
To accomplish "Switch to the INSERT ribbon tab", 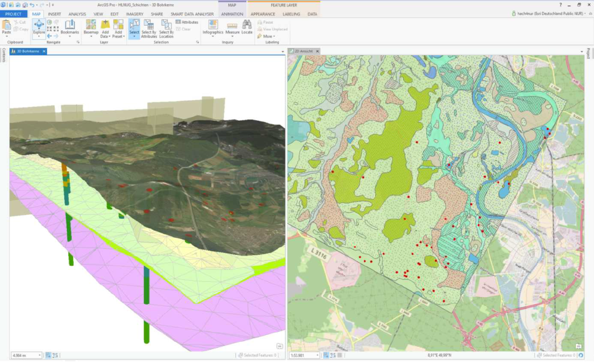I will [54, 14].
